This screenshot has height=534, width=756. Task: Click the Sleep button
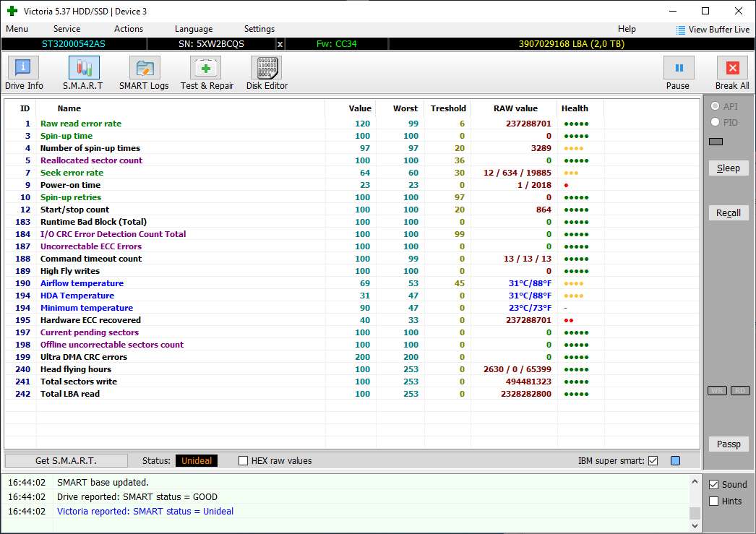pyautogui.click(x=728, y=168)
